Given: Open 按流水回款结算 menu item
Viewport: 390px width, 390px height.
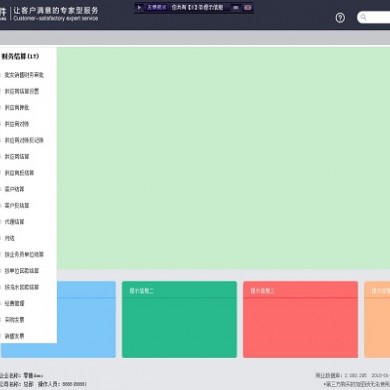Looking at the screenshot, I should [x=22, y=287].
